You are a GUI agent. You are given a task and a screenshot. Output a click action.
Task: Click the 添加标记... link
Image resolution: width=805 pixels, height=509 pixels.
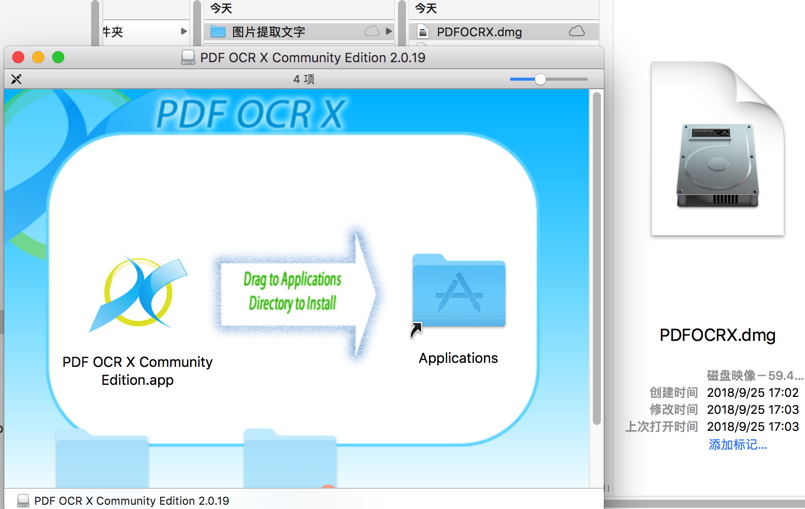pos(737,445)
